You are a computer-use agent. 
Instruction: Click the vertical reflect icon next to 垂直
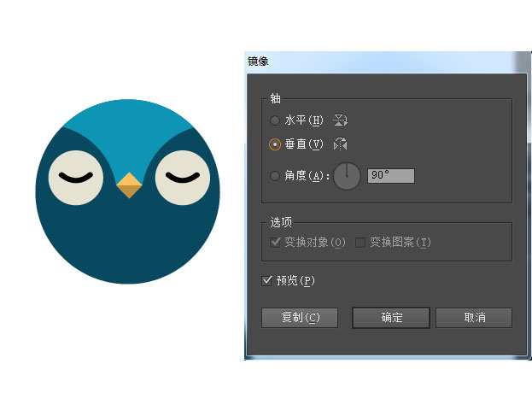pyautogui.click(x=341, y=144)
